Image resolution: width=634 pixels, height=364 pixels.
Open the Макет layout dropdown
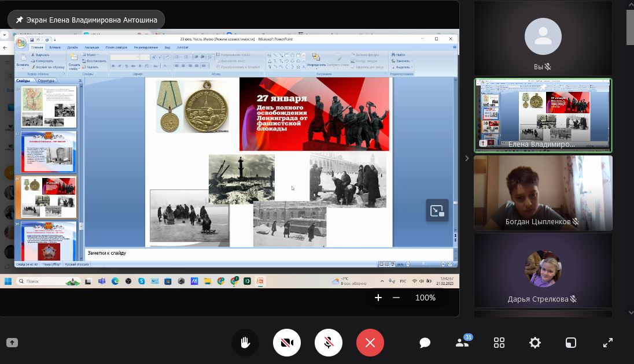point(91,54)
